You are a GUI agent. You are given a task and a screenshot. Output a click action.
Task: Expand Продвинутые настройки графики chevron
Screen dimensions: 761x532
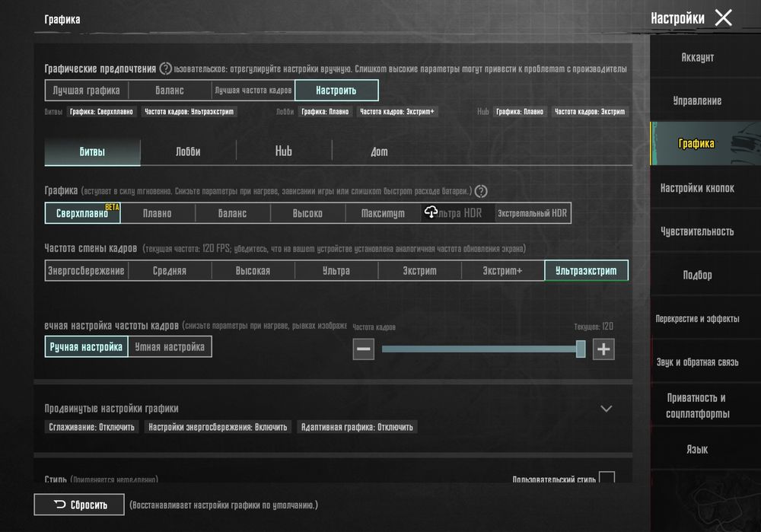click(x=607, y=409)
